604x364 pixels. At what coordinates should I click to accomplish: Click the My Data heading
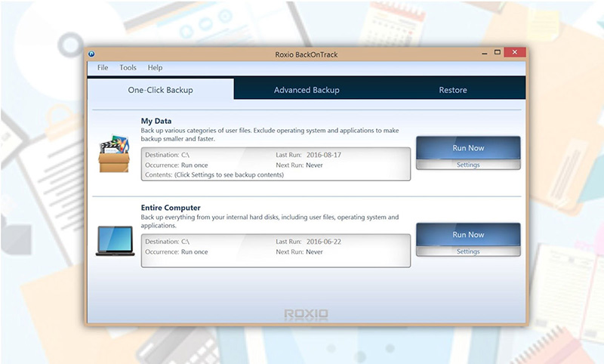click(156, 121)
